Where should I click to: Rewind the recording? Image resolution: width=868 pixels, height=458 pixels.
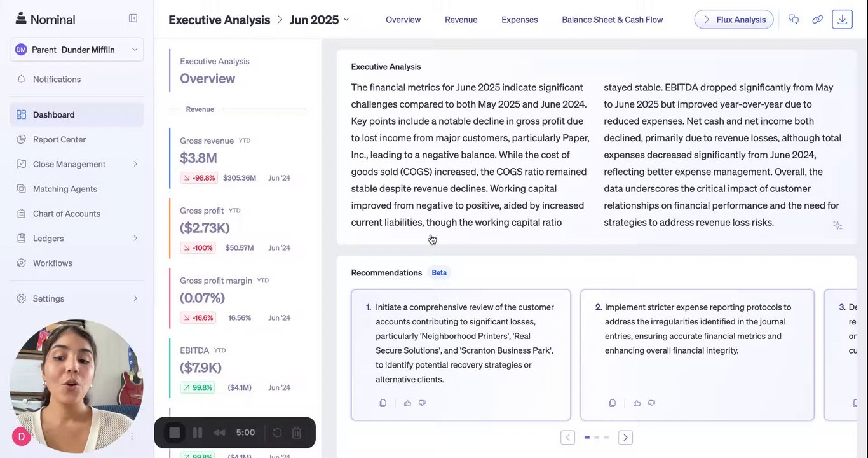point(219,433)
